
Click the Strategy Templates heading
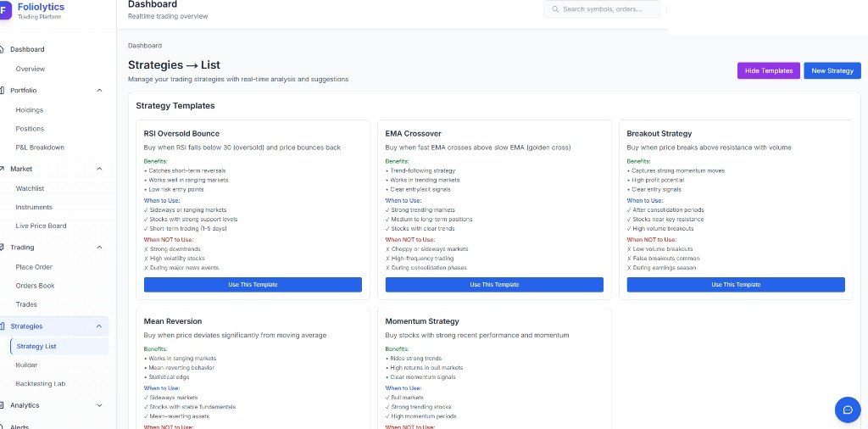(x=175, y=106)
